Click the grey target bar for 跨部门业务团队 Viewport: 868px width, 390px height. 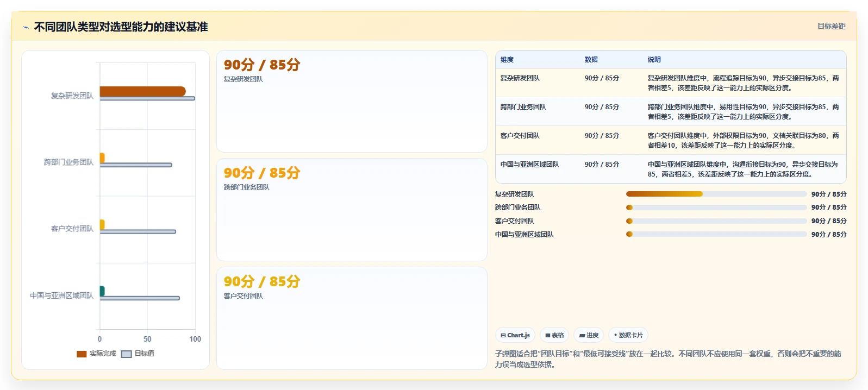click(136, 165)
